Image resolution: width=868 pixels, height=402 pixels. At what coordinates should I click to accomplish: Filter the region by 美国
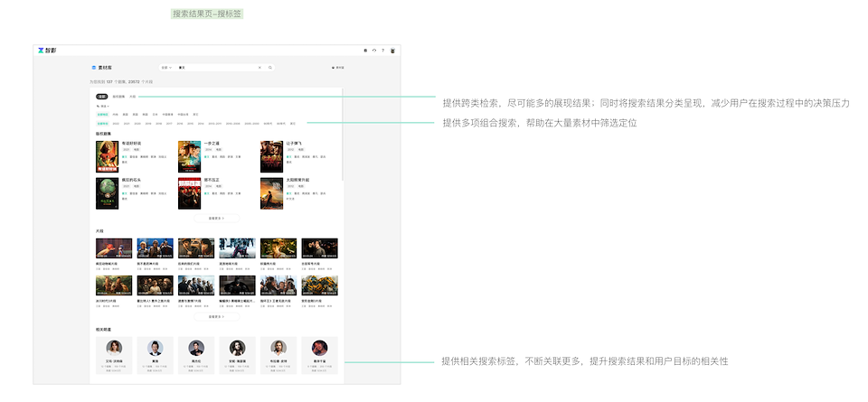tap(126, 115)
